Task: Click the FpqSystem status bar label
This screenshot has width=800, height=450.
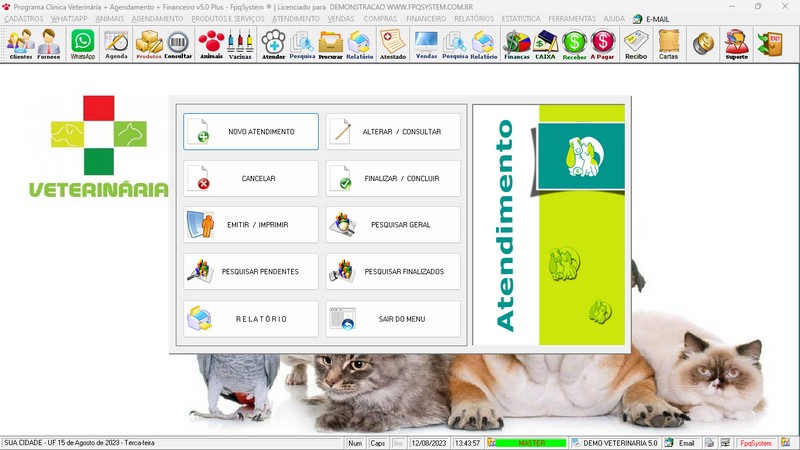Action: click(756, 443)
